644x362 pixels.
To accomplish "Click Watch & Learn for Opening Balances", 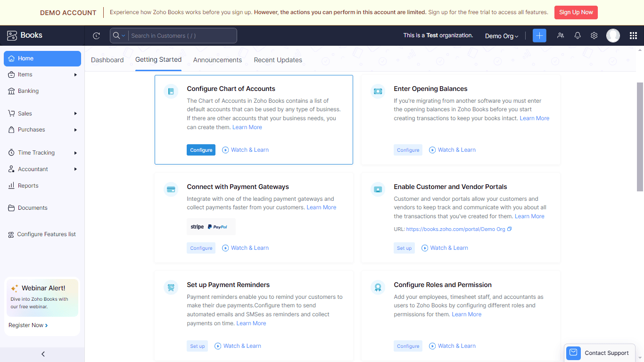I will 453,150.
